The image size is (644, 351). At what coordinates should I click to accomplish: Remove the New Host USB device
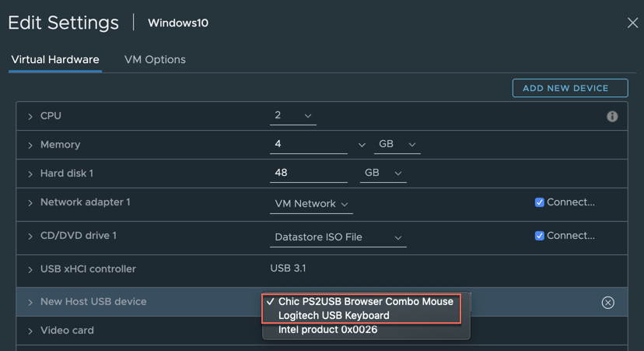[607, 302]
